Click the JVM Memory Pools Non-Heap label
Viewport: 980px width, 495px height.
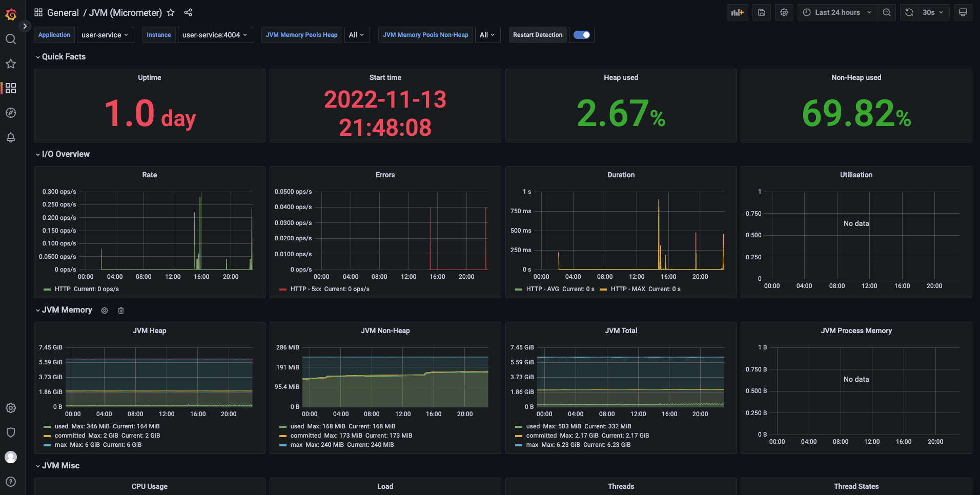[425, 34]
